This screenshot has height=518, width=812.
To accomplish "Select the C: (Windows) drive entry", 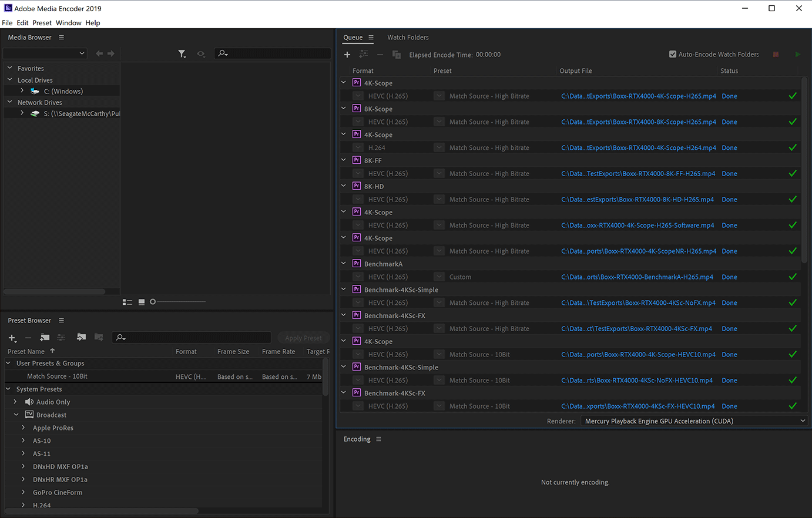I will coord(63,91).
